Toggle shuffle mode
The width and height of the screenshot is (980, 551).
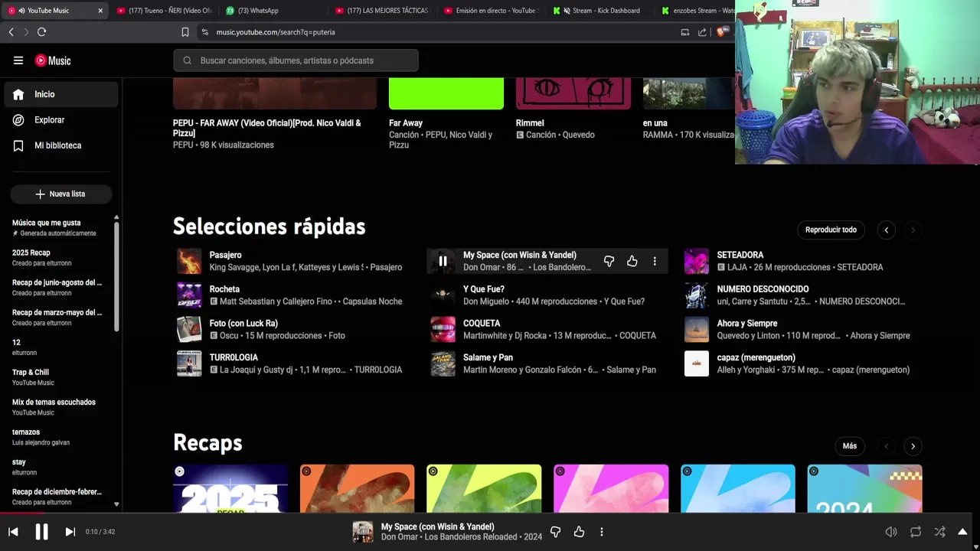coord(939,532)
